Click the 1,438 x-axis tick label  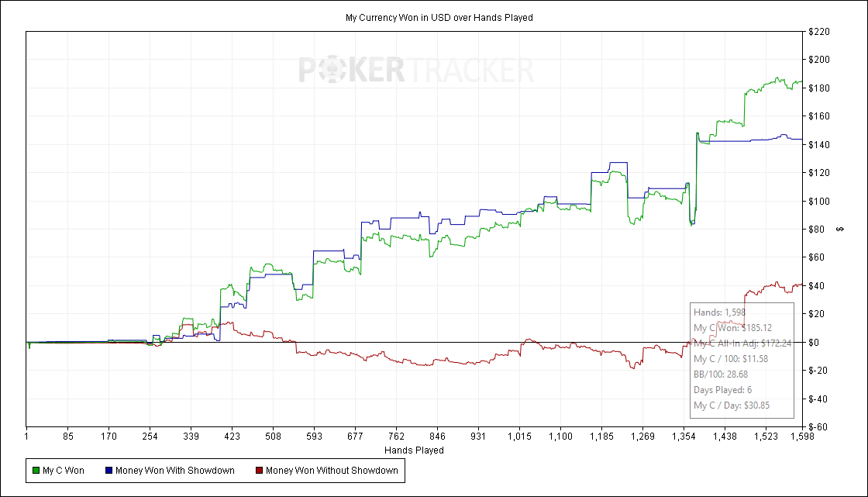pyautogui.click(x=725, y=437)
